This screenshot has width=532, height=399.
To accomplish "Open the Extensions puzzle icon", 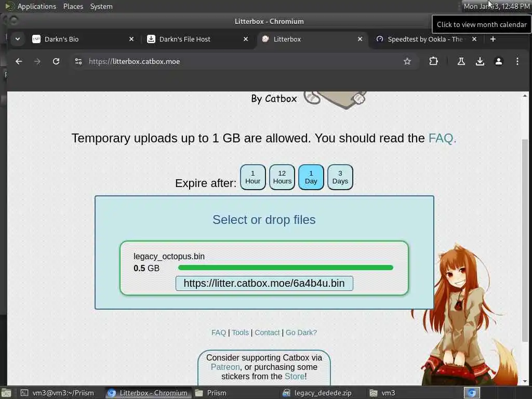I will [x=433, y=61].
